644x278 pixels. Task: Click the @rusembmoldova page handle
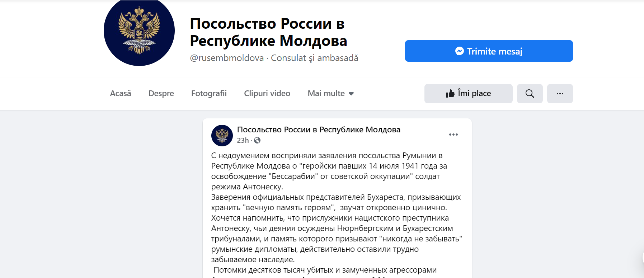pyautogui.click(x=227, y=58)
